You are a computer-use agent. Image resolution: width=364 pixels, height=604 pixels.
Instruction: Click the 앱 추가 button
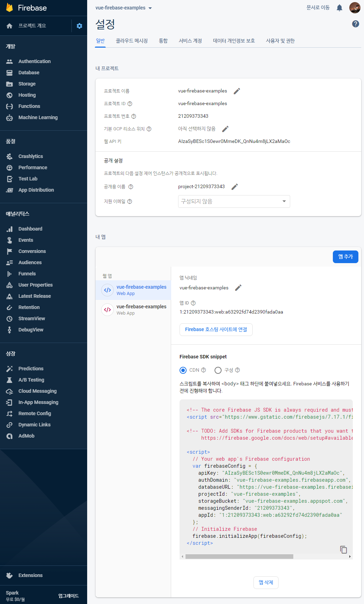[x=345, y=257]
